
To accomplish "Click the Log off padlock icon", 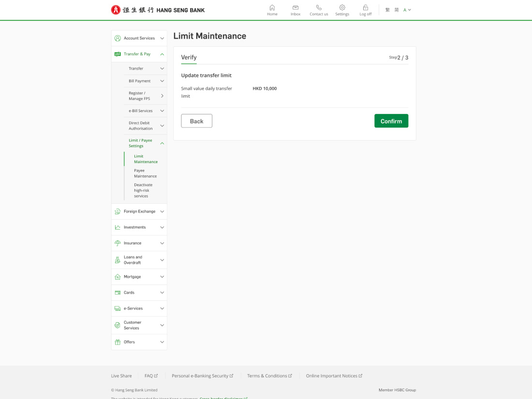I will [x=366, y=8].
